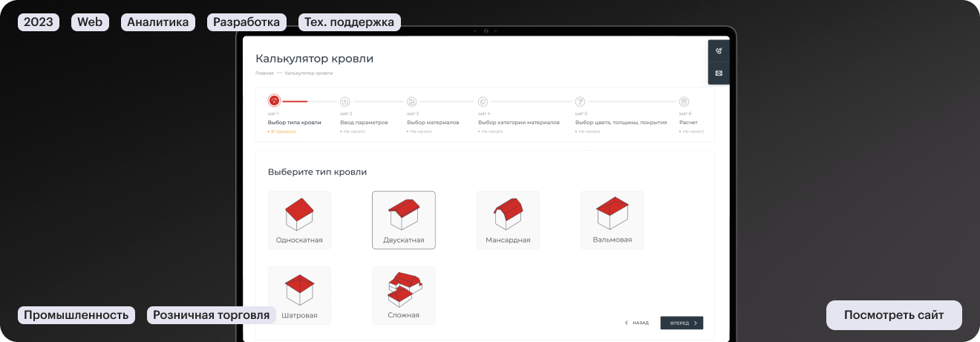980x342 pixels.
Task: Click the step 2 parameters input icon
Action: 345,101
